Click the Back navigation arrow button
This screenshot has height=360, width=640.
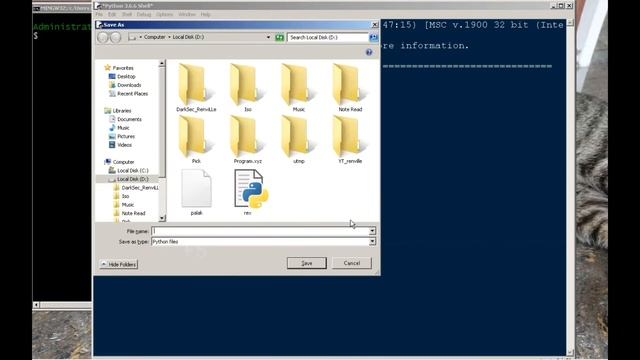click(102, 37)
